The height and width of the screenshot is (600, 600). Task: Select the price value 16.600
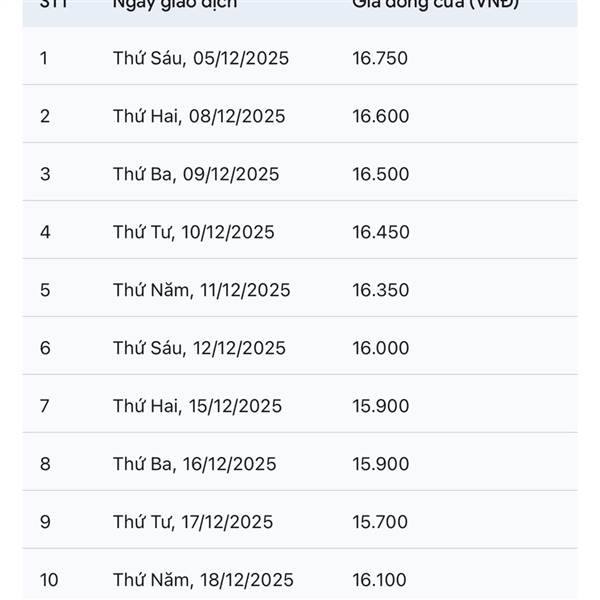pos(380,116)
